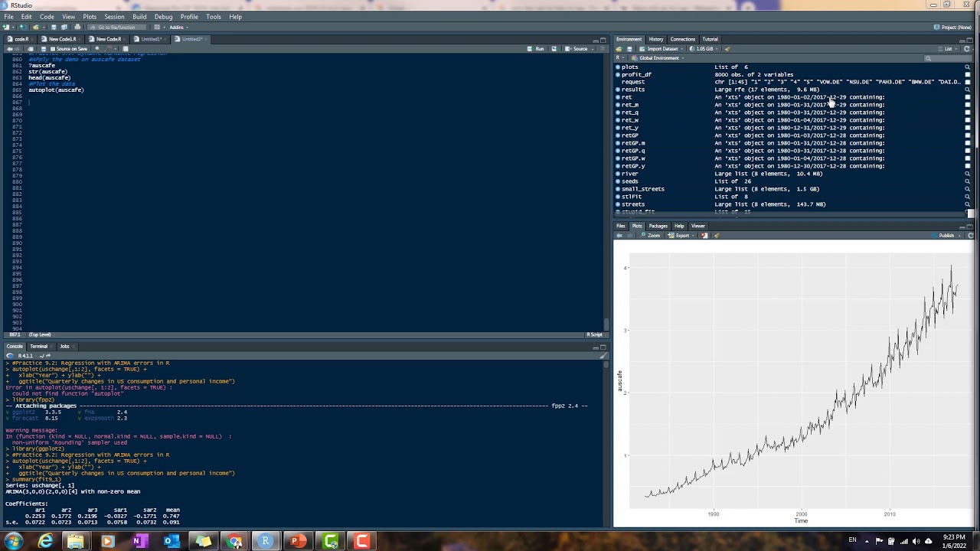Open the Code menu

(x=47, y=17)
